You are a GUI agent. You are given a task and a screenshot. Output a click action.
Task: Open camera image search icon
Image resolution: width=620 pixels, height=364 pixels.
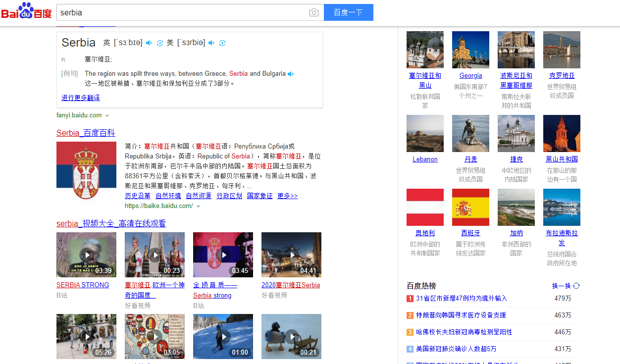[314, 13]
